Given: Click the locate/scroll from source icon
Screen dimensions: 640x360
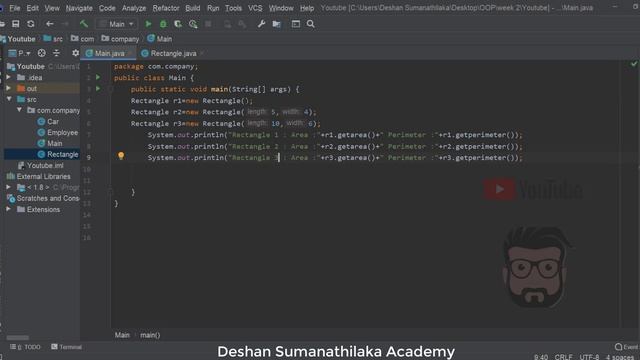Looking at the screenshot, I should pyautogui.click(x=42, y=53).
